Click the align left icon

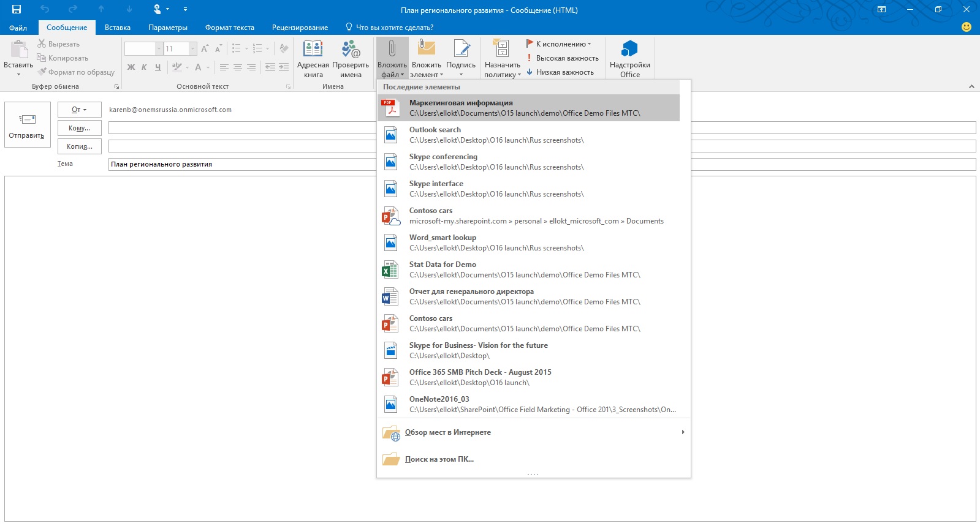(x=224, y=67)
